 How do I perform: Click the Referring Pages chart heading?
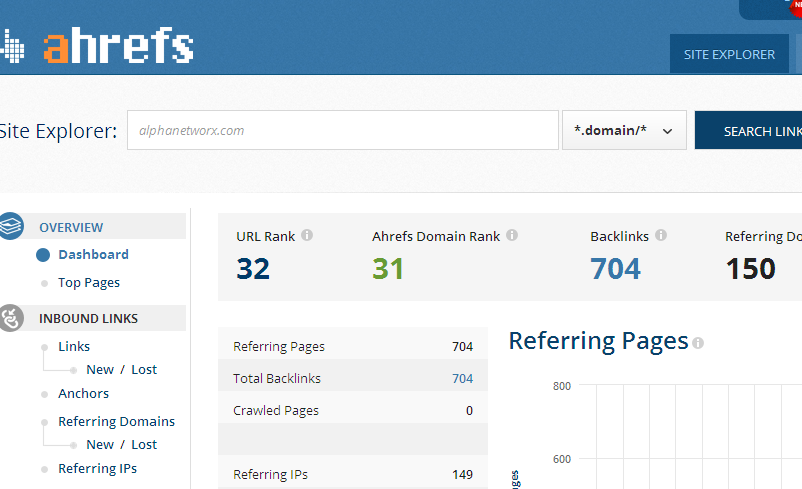click(x=598, y=341)
